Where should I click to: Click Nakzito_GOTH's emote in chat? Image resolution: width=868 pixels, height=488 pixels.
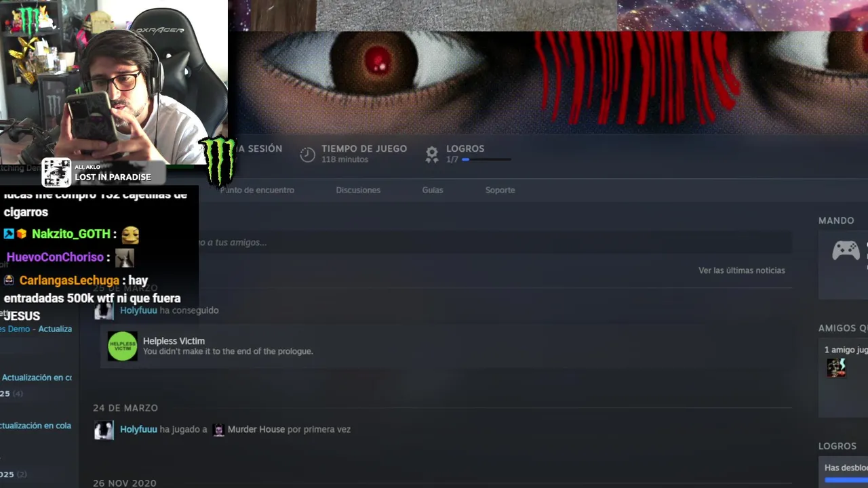click(130, 235)
